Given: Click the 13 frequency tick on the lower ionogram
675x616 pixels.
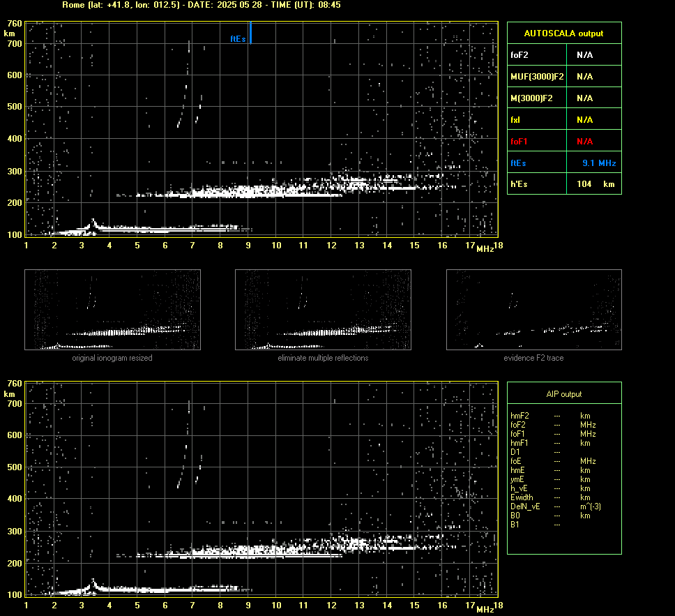Looking at the screenshot, I should coord(359,606).
